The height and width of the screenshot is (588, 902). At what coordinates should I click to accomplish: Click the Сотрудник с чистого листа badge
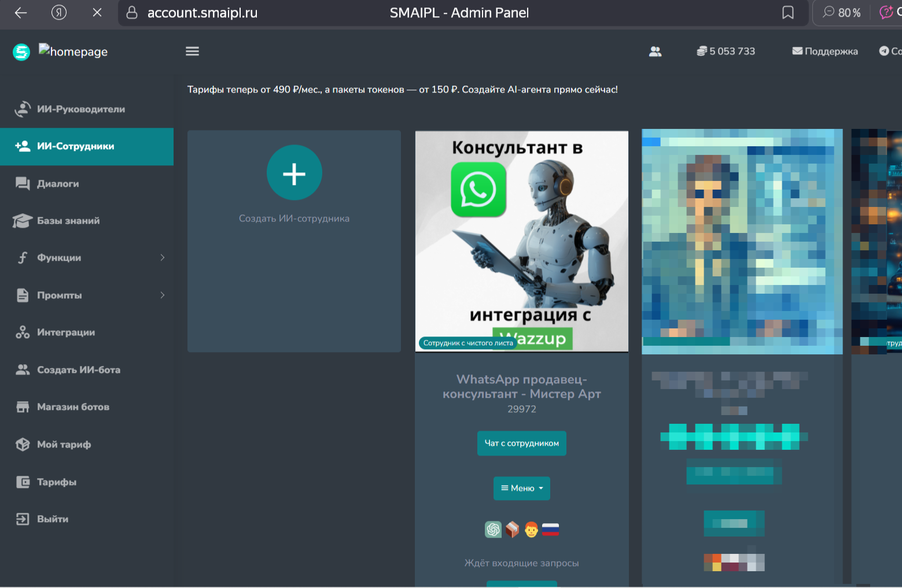coord(468,343)
